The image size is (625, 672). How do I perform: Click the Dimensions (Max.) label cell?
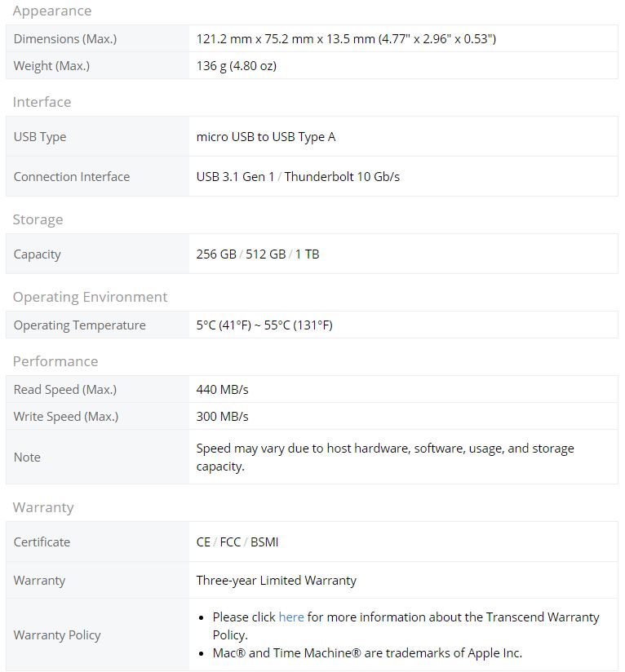tap(98, 38)
